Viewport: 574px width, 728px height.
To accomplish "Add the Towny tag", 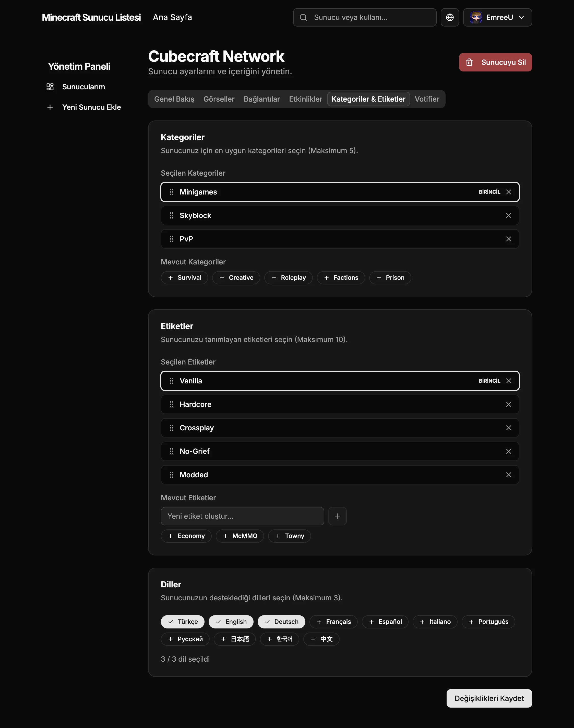I will (289, 536).
